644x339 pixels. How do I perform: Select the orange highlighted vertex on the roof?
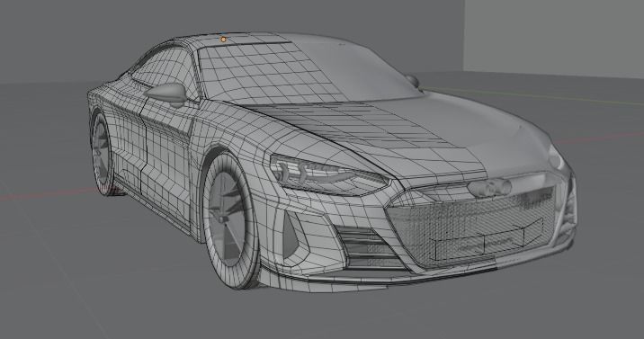click(x=223, y=40)
